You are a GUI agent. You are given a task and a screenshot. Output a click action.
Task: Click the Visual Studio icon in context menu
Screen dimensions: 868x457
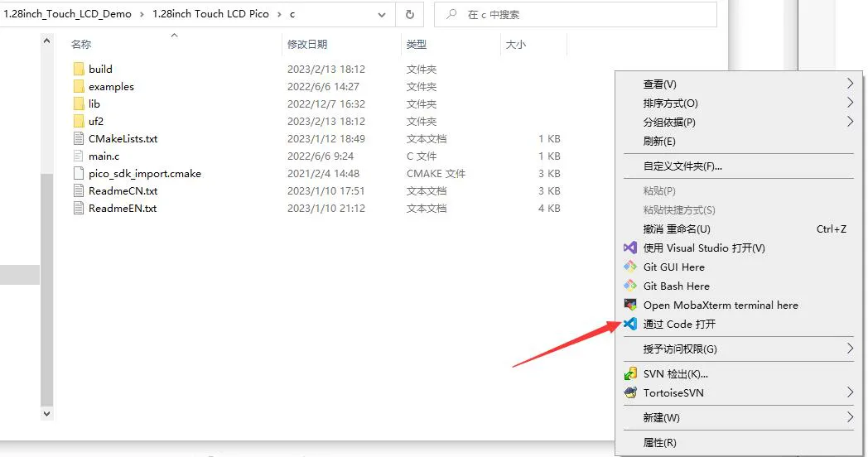(x=630, y=248)
